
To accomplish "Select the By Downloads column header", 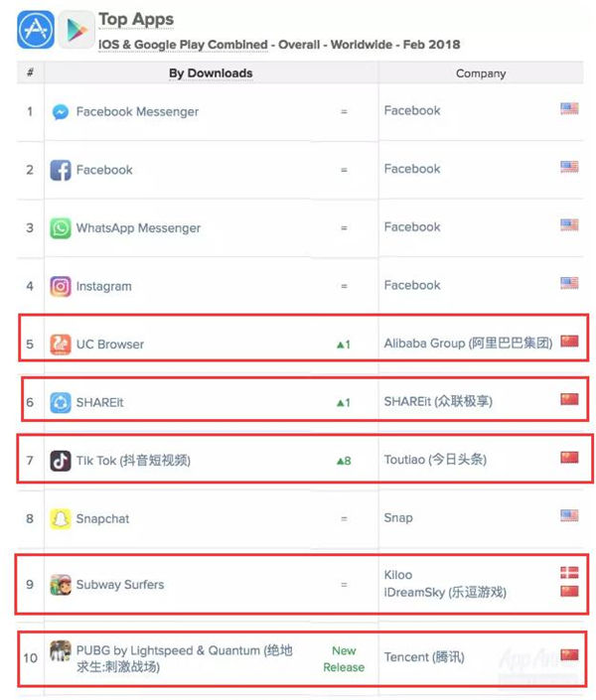I will [211, 73].
